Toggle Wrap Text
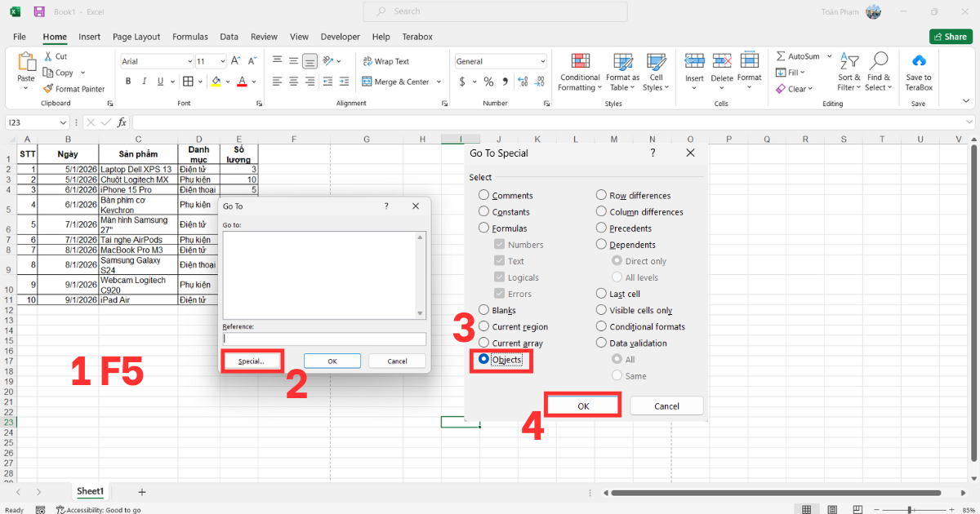980x514 pixels. tap(386, 61)
